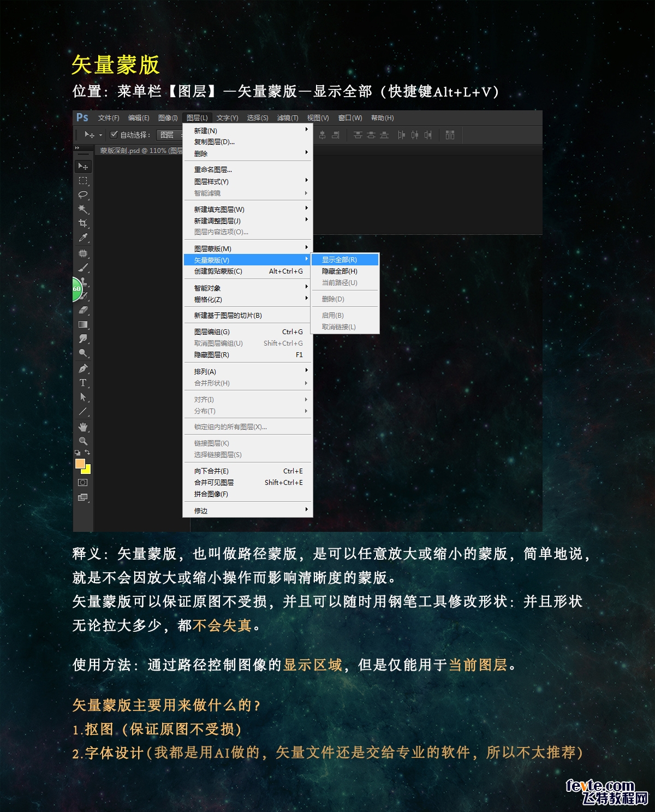
Task: Expand the 新建(N) submenu
Action: pyautogui.click(x=247, y=131)
